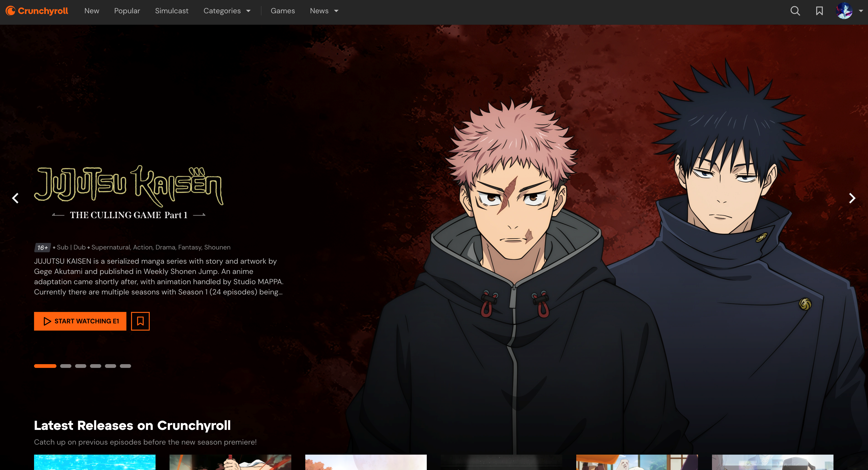
Task: Expand the News dropdown
Action: 324,11
